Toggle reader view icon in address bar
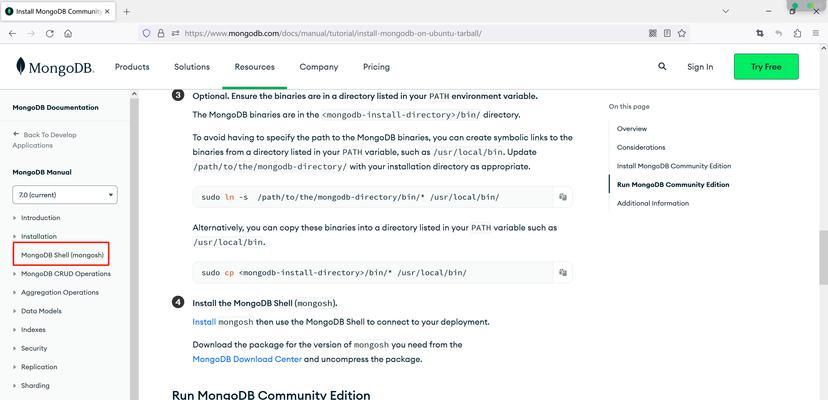This screenshot has height=400, width=828. (x=667, y=33)
